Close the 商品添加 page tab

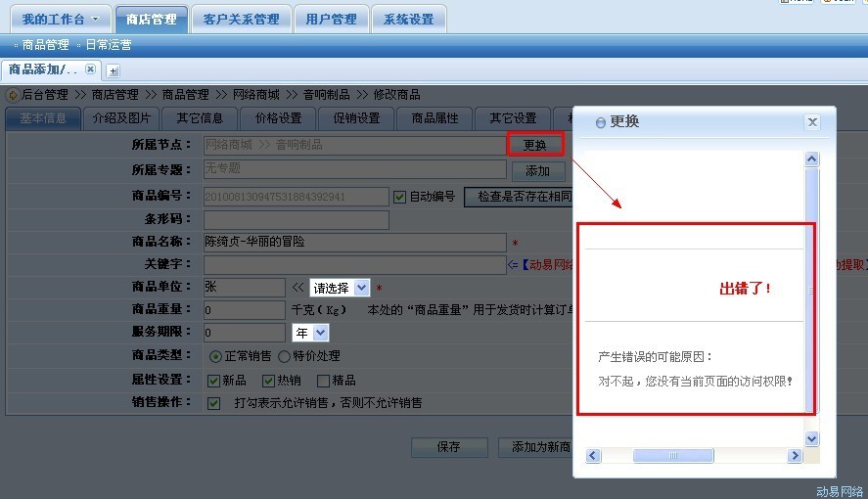90,69
